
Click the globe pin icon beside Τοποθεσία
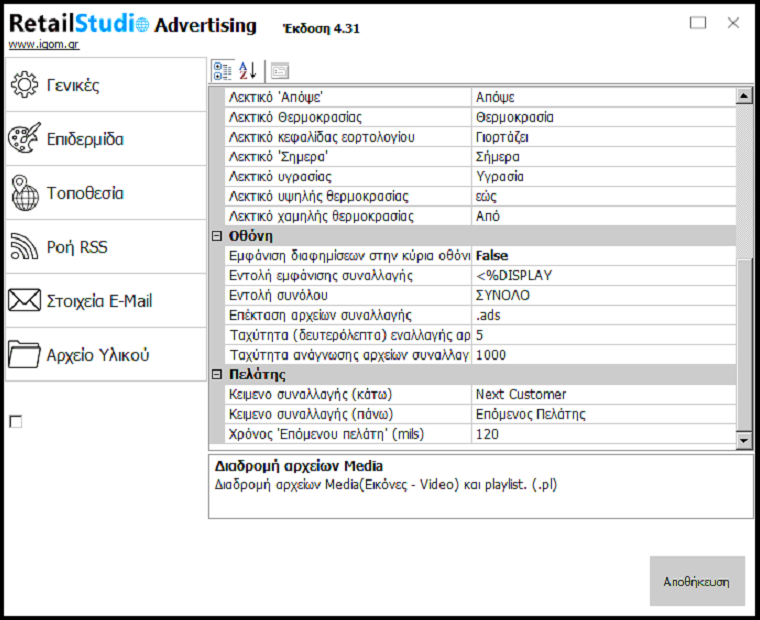click(25, 193)
